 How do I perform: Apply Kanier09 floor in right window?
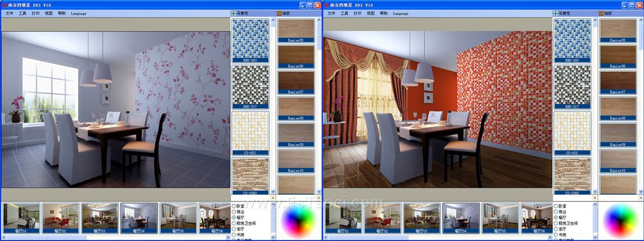click(x=618, y=135)
